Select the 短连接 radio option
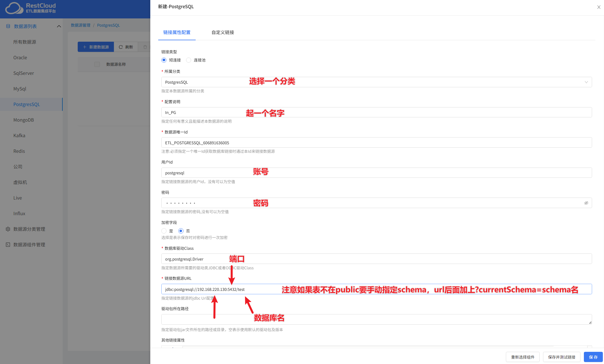604x364 pixels. pyautogui.click(x=164, y=60)
